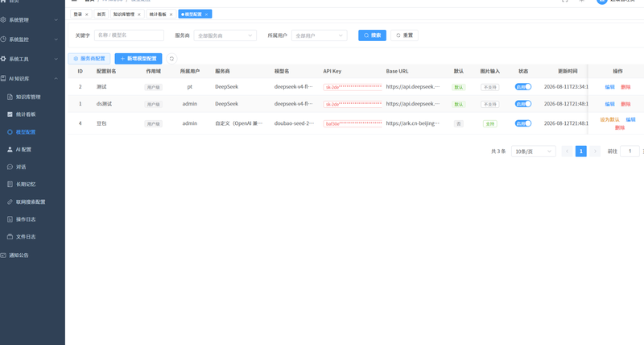The height and width of the screenshot is (345, 644).
Task: Open 系统管理 sidebar gear icon
Action: pos(3,19)
